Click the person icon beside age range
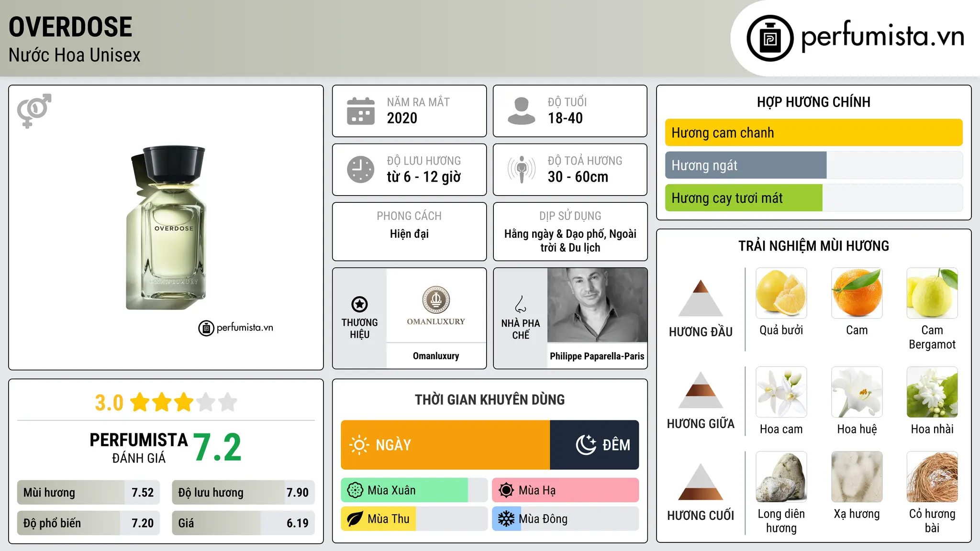This screenshot has width=980, height=551. [x=521, y=111]
